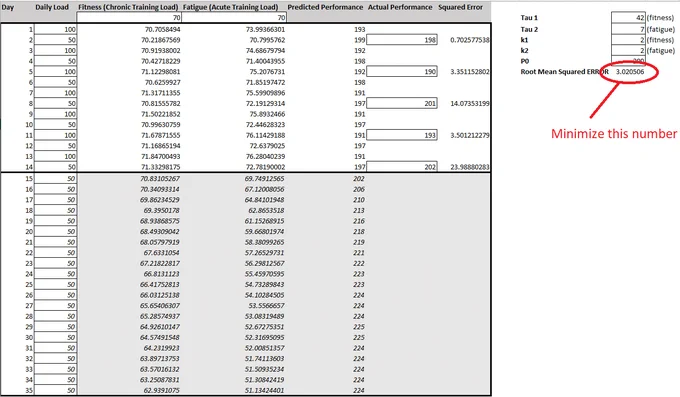This screenshot has width=680, height=397.
Task: Select the Squared Error value 3.501212279
Action: (470, 135)
